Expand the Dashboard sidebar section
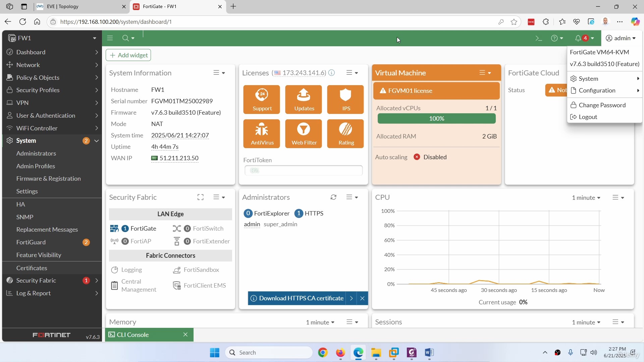The width and height of the screenshot is (644, 362). point(52,52)
